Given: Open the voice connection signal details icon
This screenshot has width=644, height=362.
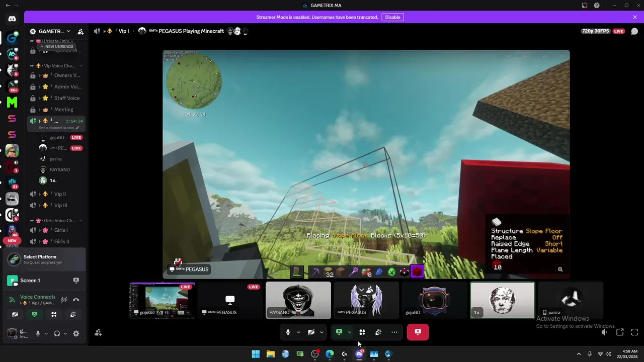Looking at the screenshot, I should click(12, 300).
